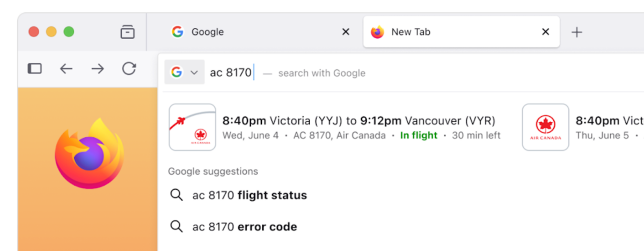Toggle the sidebar panel button

coord(35,69)
